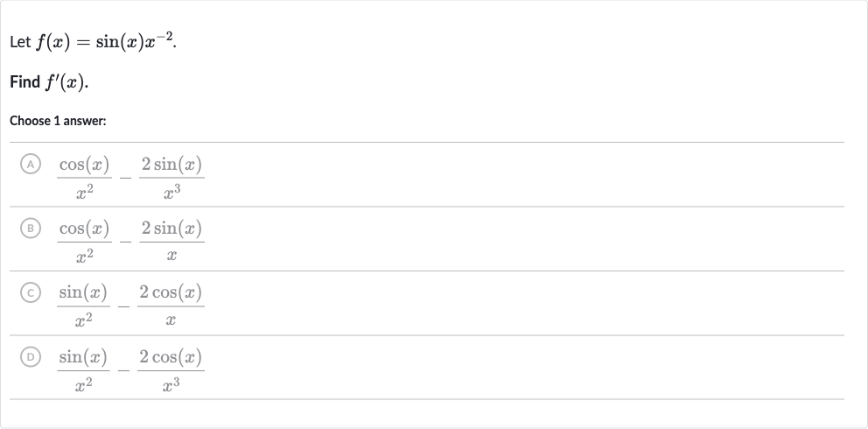Click 2 sin(x) over x³ in option A
The image size is (868, 429).
[x=171, y=178]
